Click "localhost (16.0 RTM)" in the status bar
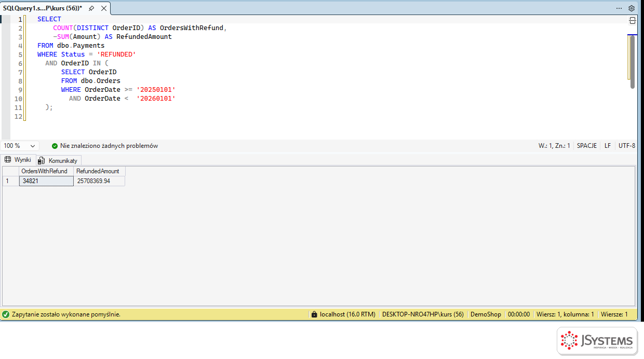The width and height of the screenshot is (644, 359). [347, 314]
